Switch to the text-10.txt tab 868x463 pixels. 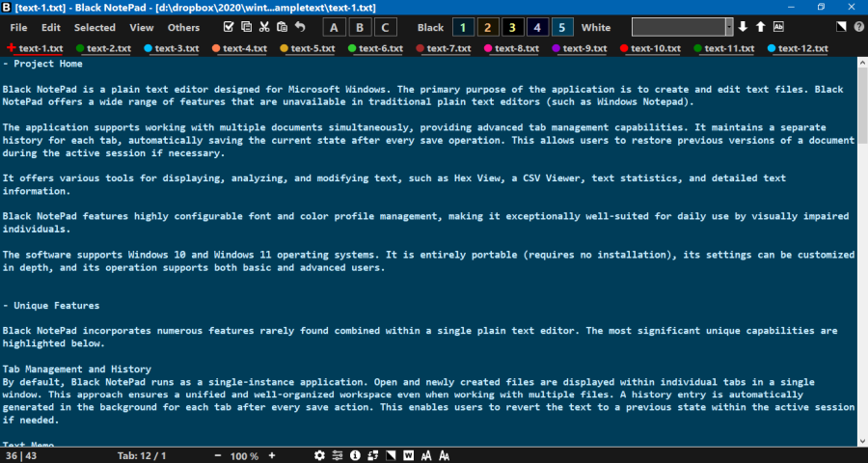coord(650,48)
